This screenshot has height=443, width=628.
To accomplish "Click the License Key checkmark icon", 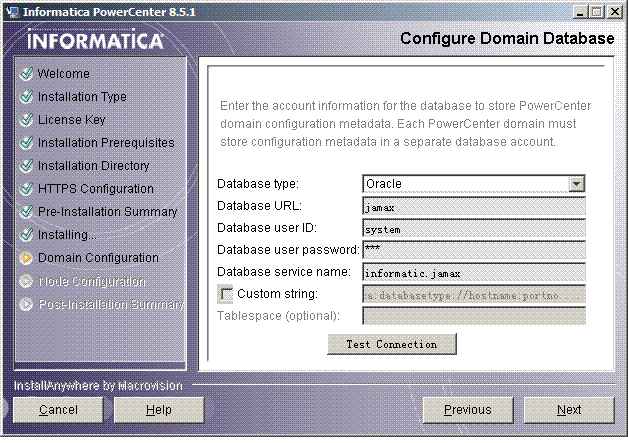I will (x=26, y=120).
